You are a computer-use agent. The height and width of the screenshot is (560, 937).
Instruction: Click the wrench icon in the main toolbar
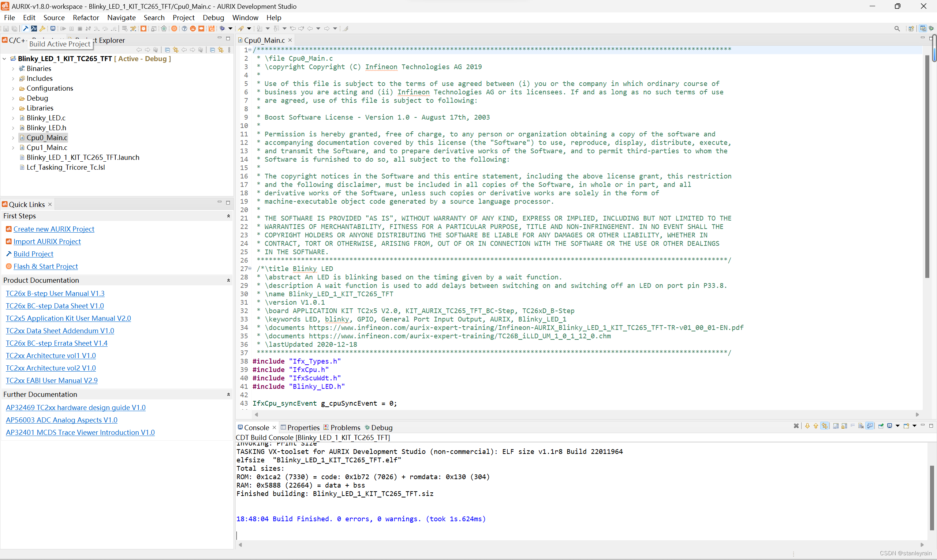pos(42,29)
